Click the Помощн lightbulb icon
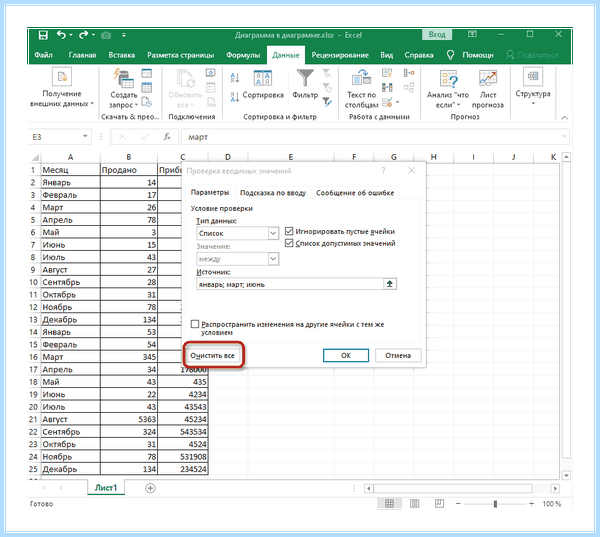 coord(450,55)
